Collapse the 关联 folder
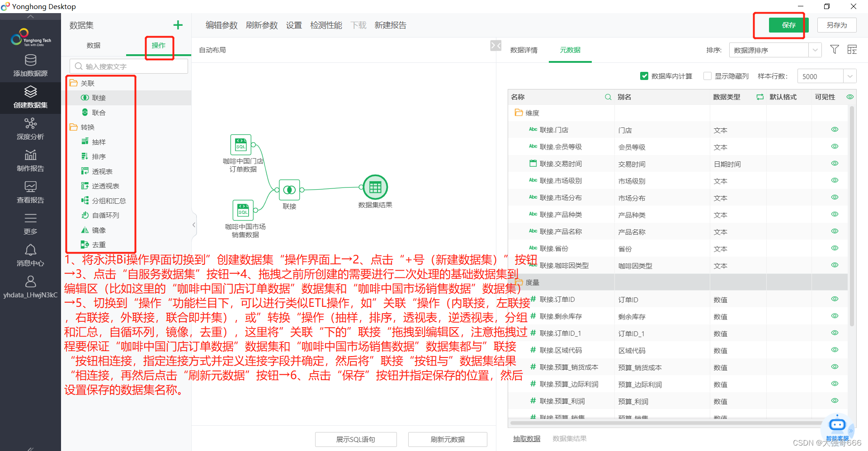Viewport: 868px width, 451px height. [x=73, y=83]
